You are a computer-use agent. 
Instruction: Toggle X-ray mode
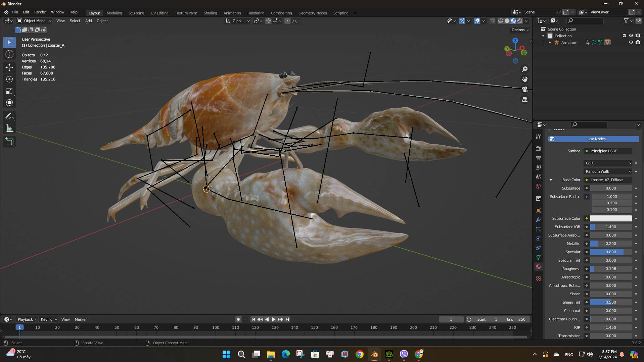click(x=492, y=21)
